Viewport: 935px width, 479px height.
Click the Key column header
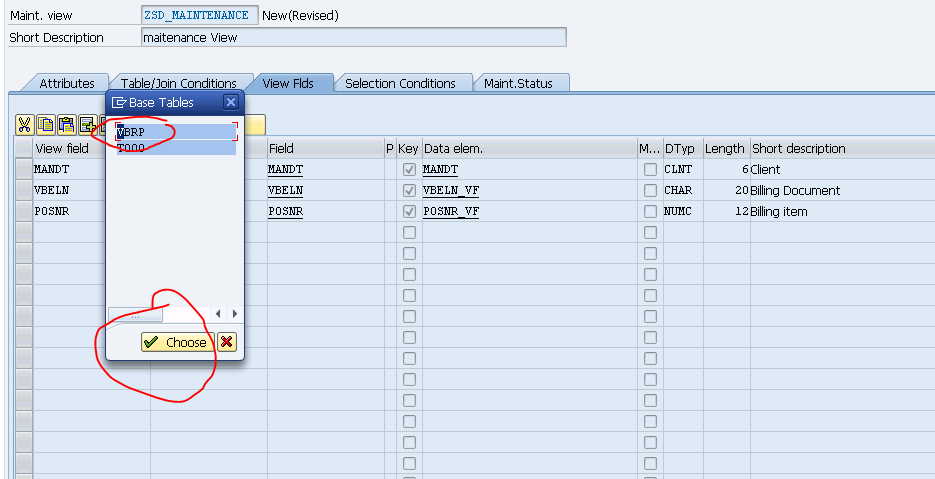(x=408, y=148)
